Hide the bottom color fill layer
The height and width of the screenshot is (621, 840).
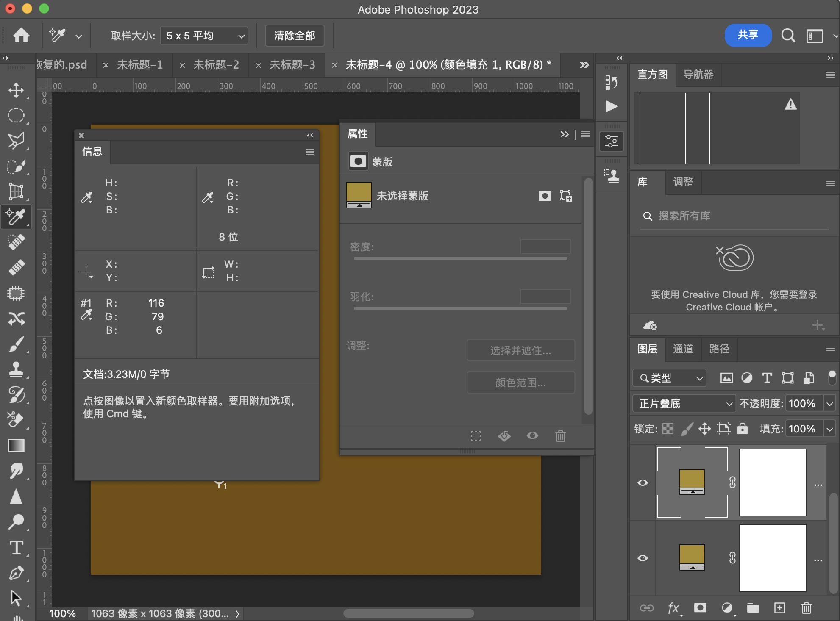click(643, 558)
